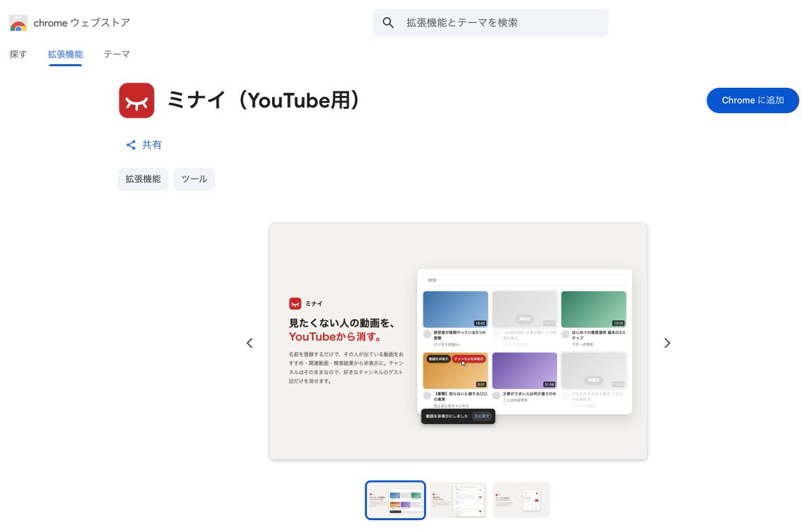
Task: Focus the extensions and themes search field
Action: [x=491, y=23]
